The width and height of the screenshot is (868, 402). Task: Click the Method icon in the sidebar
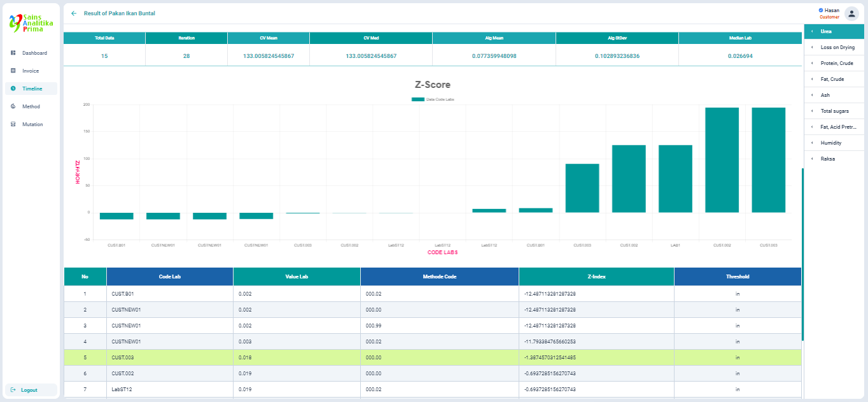coord(13,106)
